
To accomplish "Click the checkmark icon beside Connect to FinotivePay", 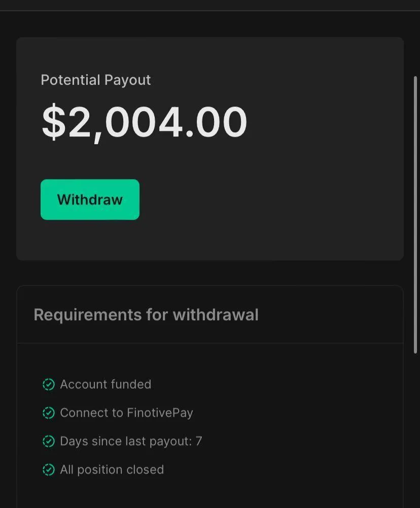I will 48,413.
